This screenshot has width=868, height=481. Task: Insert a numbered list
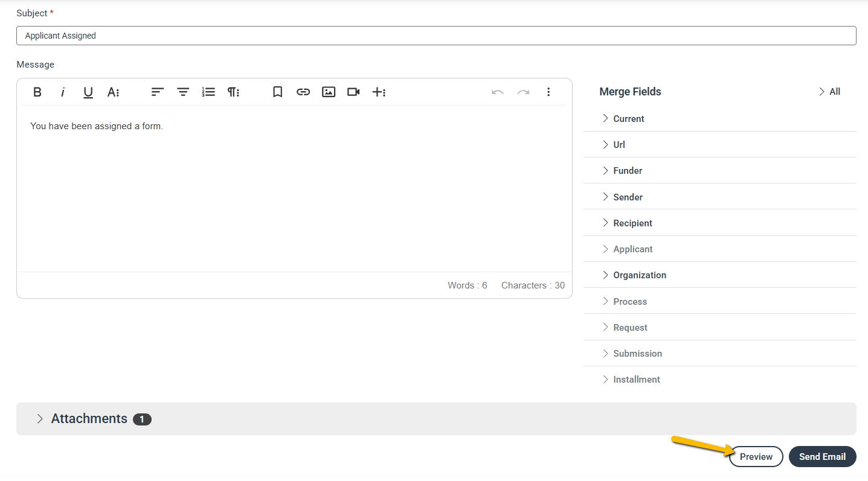(208, 92)
